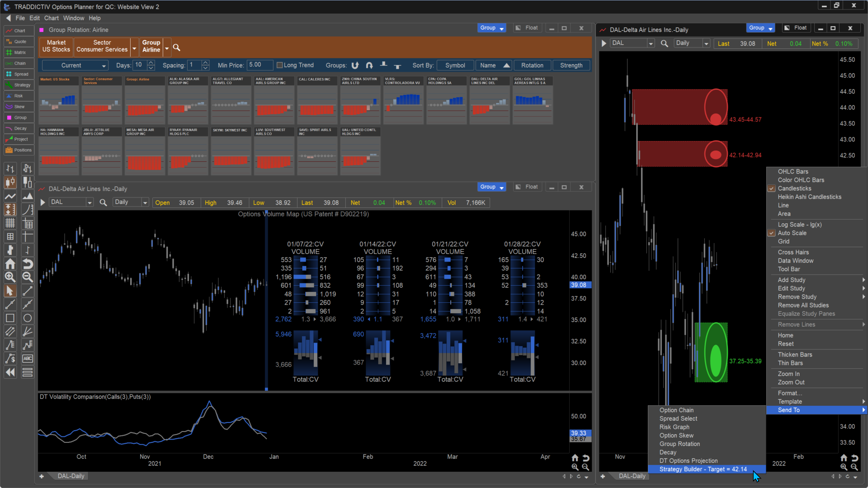Image resolution: width=868 pixels, height=488 pixels.
Task: Open the Chart menu
Action: click(51, 18)
